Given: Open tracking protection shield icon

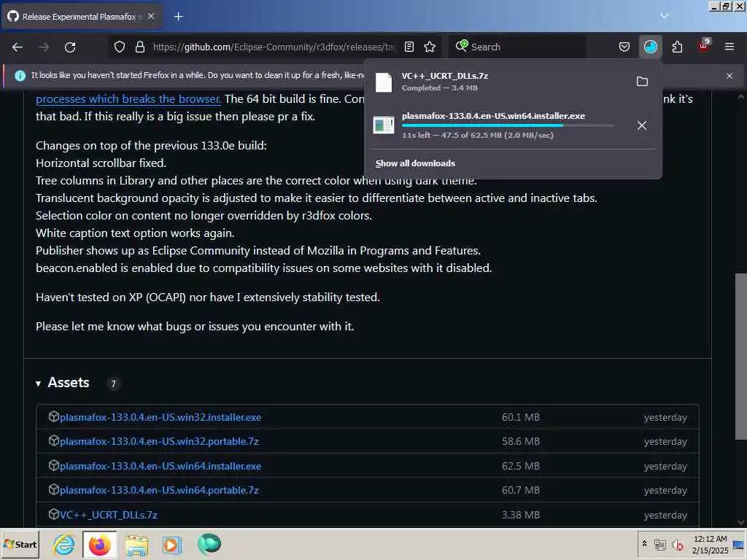Looking at the screenshot, I should pyautogui.click(x=120, y=47).
